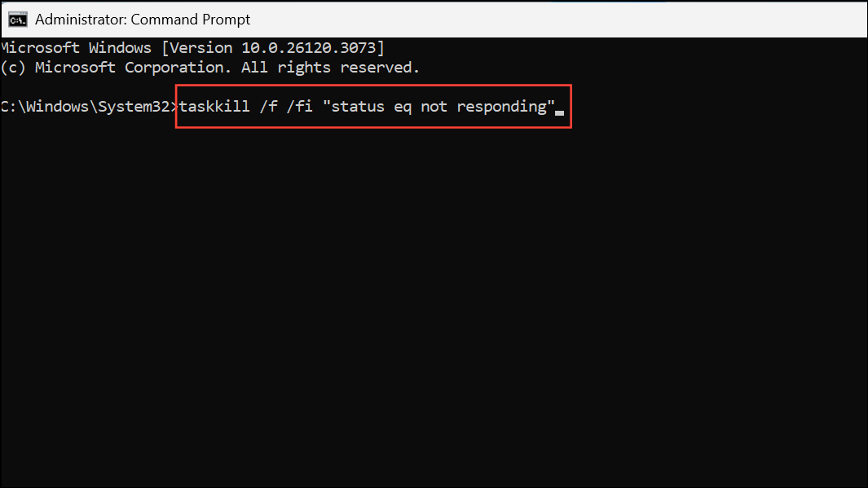868x488 pixels.
Task: Click the /fi filter flag in the command
Action: [x=301, y=106]
